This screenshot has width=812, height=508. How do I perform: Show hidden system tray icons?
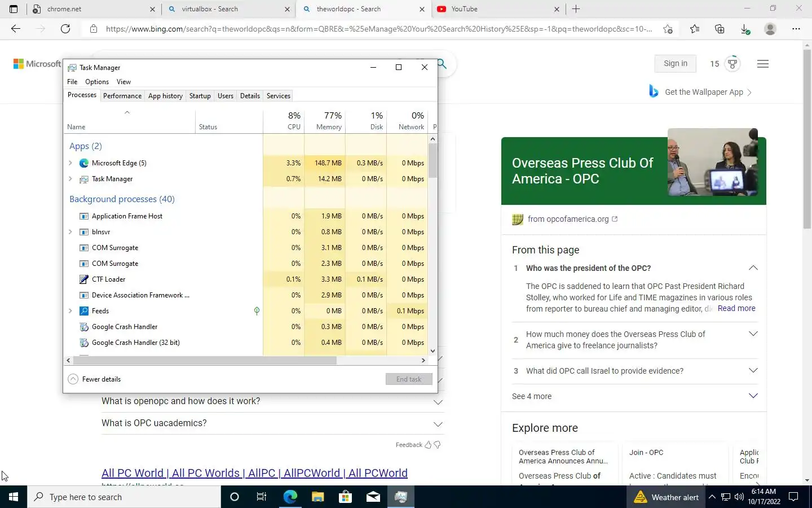coord(712,497)
